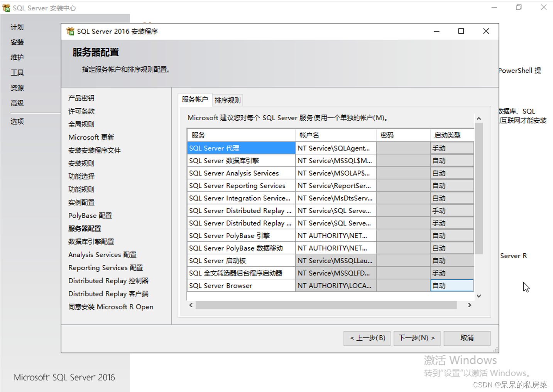Open the 安装 section in Installation Center
553x392 pixels.
click(x=17, y=42)
